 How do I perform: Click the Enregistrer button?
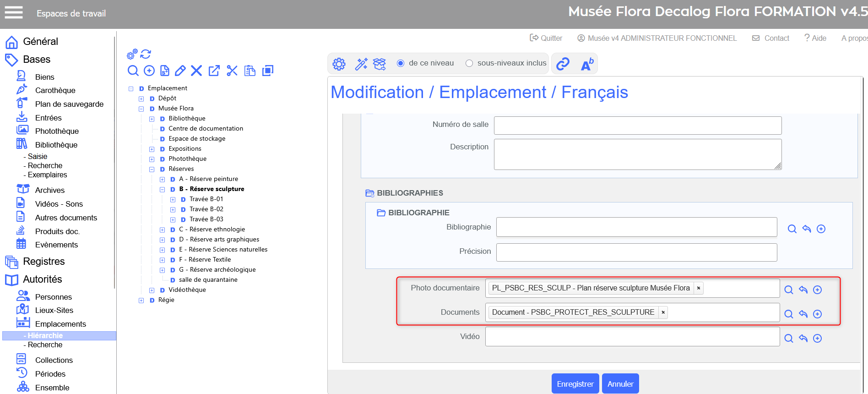click(x=575, y=384)
